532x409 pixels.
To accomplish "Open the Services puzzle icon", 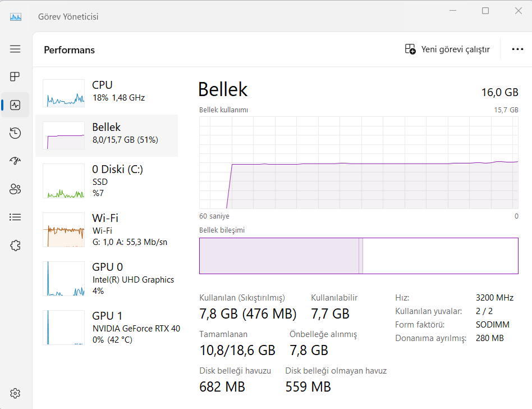I will [15, 245].
